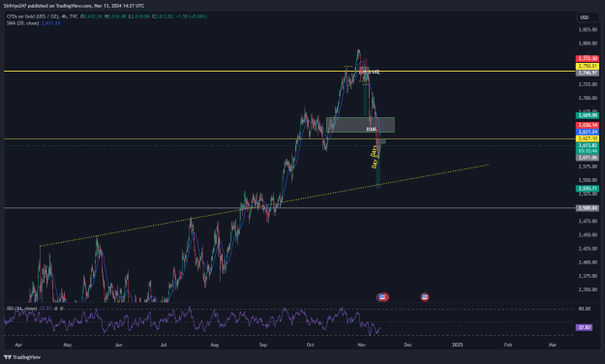Click the red 2,772.30 price label

point(588,58)
